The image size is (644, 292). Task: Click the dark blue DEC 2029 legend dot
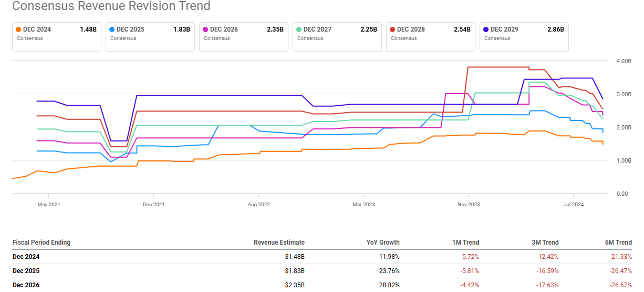pos(486,29)
